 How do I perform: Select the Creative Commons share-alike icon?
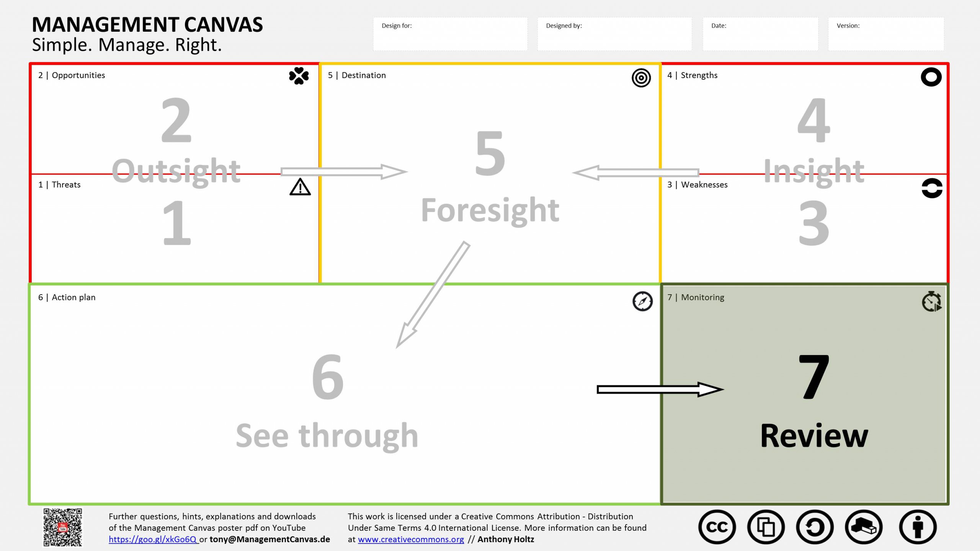[x=814, y=527]
